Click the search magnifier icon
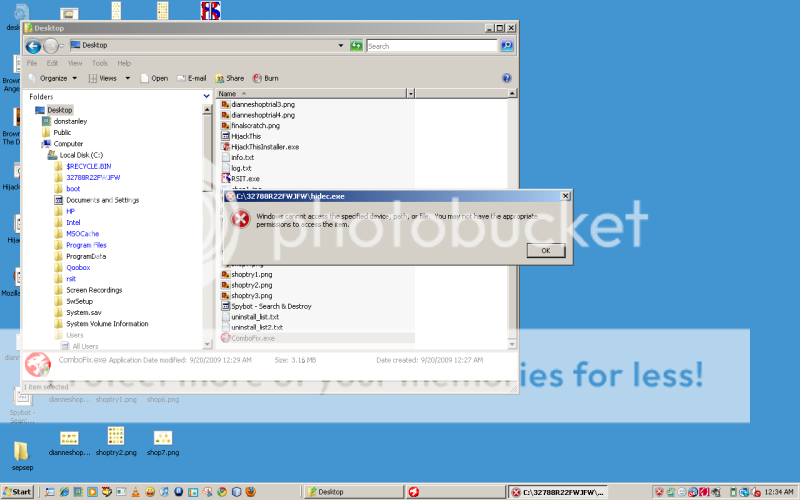This screenshot has height=500, width=800. click(506, 46)
